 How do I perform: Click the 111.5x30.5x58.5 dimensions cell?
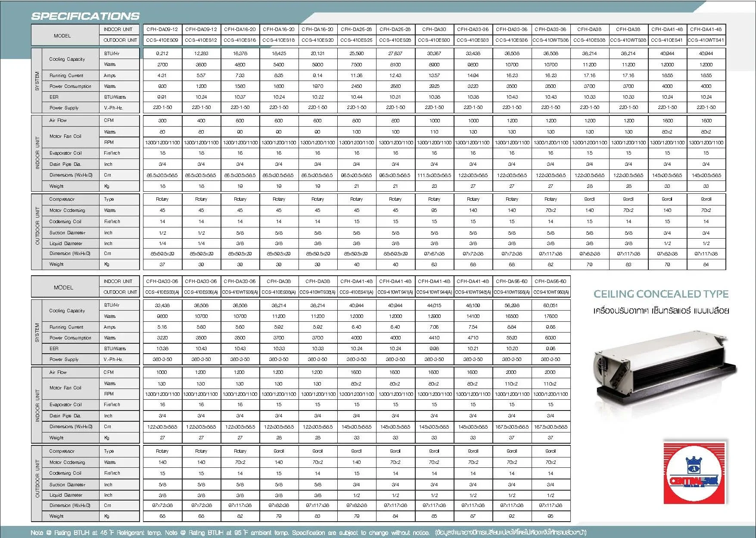coord(434,175)
